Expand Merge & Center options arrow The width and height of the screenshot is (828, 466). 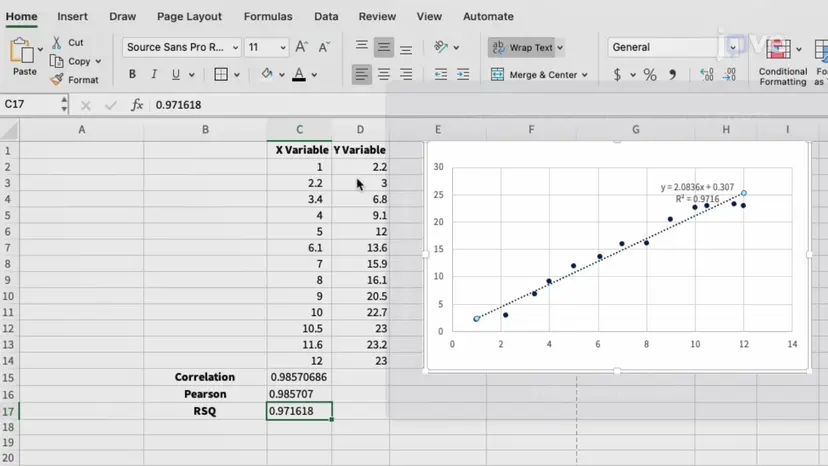click(585, 75)
